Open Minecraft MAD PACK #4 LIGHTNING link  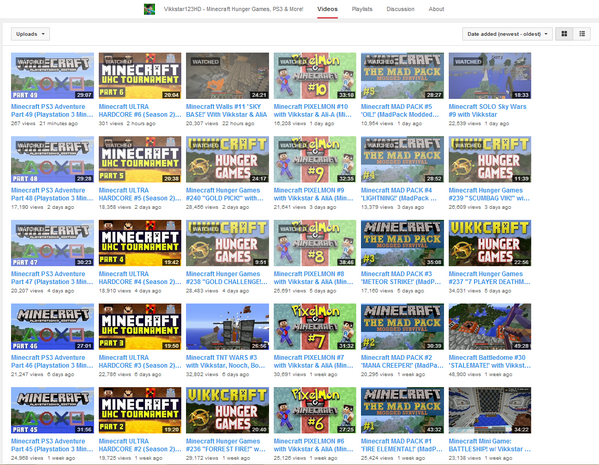coord(399,194)
